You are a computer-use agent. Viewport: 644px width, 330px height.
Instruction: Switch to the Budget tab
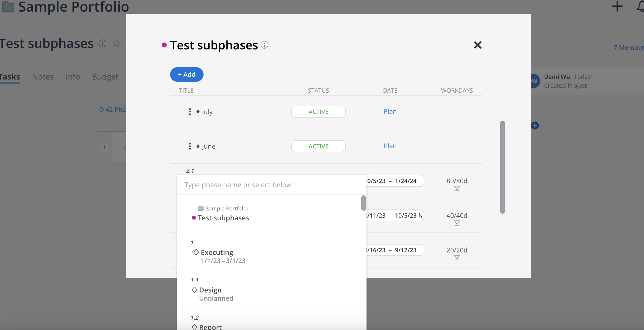tap(105, 77)
